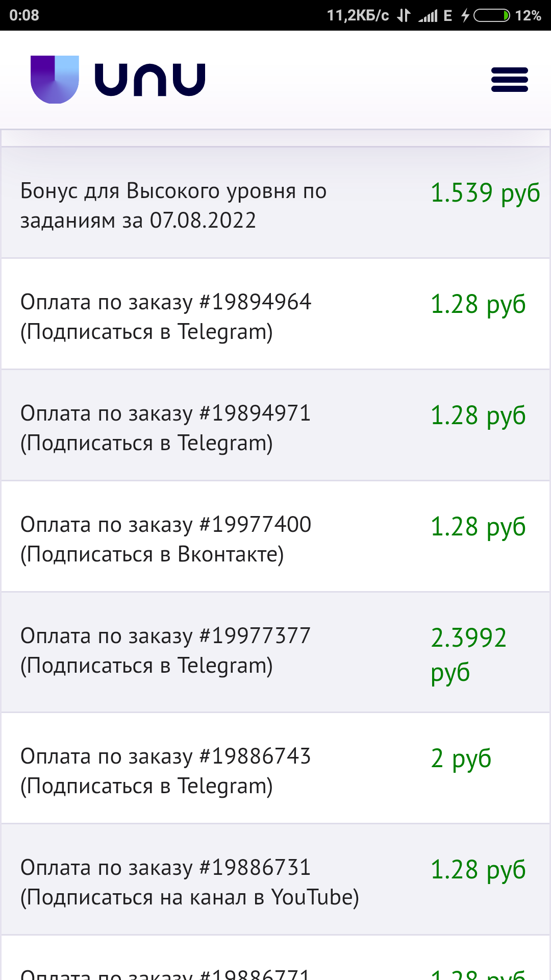Tap the signal strength icon

point(428,15)
